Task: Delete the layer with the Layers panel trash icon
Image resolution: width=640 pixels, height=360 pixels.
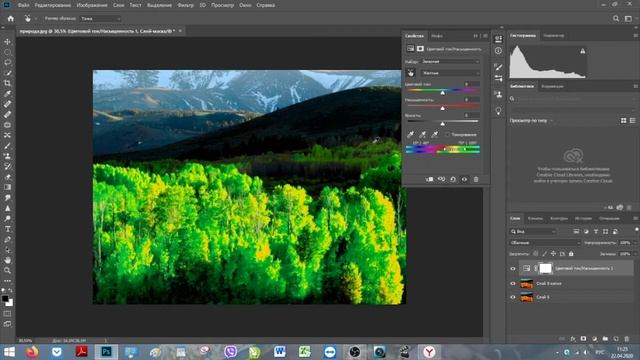Action: [627, 339]
